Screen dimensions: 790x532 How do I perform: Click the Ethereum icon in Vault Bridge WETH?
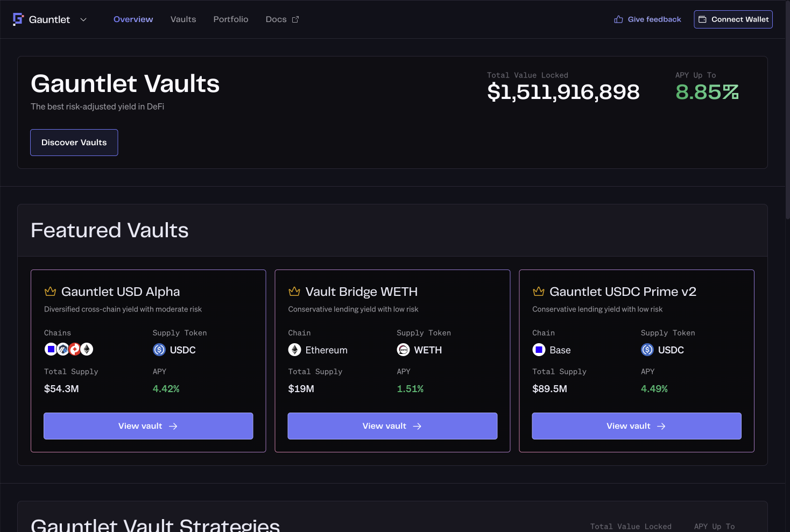click(295, 350)
